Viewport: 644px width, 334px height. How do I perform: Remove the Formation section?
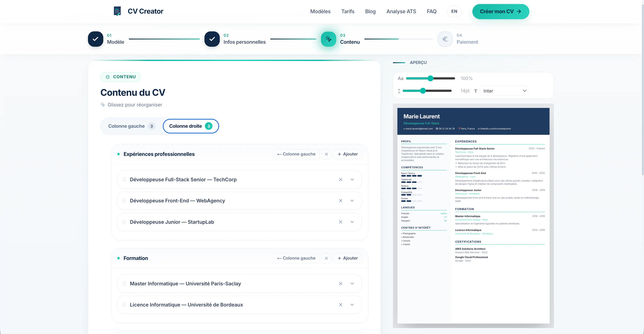click(326, 258)
